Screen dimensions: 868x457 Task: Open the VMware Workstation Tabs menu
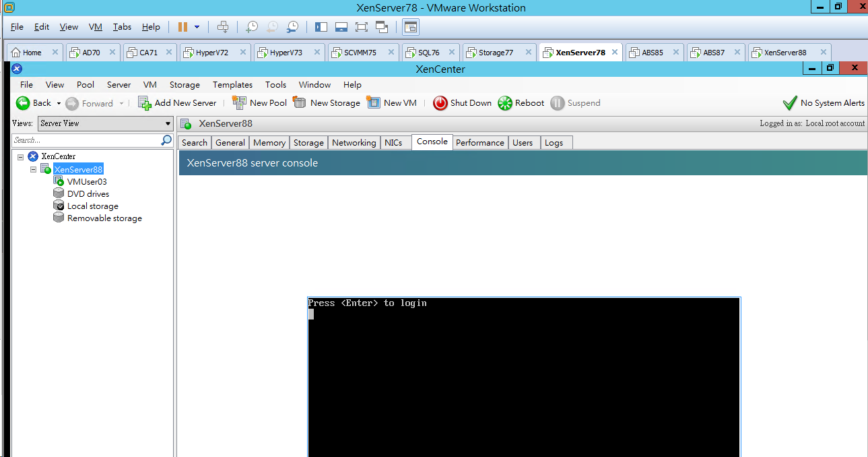(x=122, y=27)
